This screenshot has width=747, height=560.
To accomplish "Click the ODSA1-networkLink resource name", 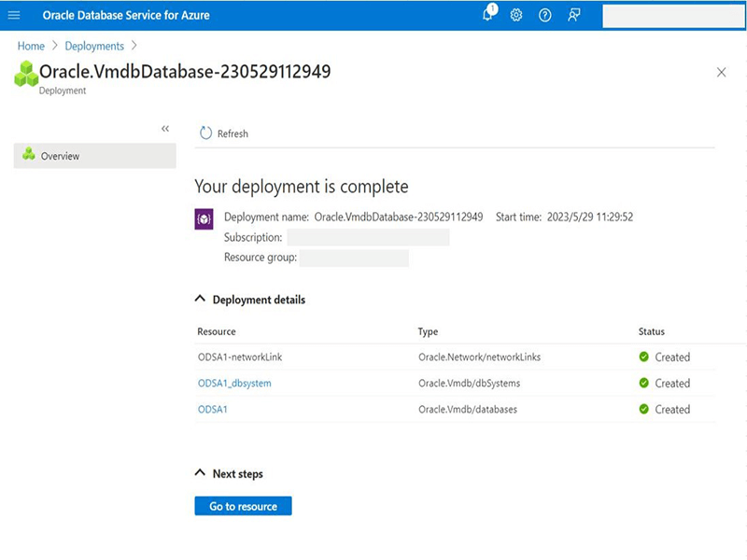I will pos(240,357).
